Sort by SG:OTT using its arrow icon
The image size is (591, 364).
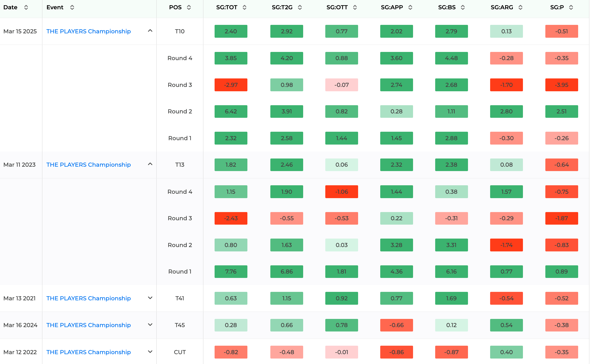click(x=355, y=7)
